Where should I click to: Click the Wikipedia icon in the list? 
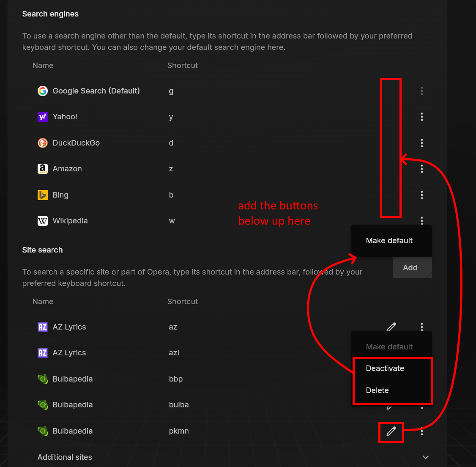click(43, 221)
